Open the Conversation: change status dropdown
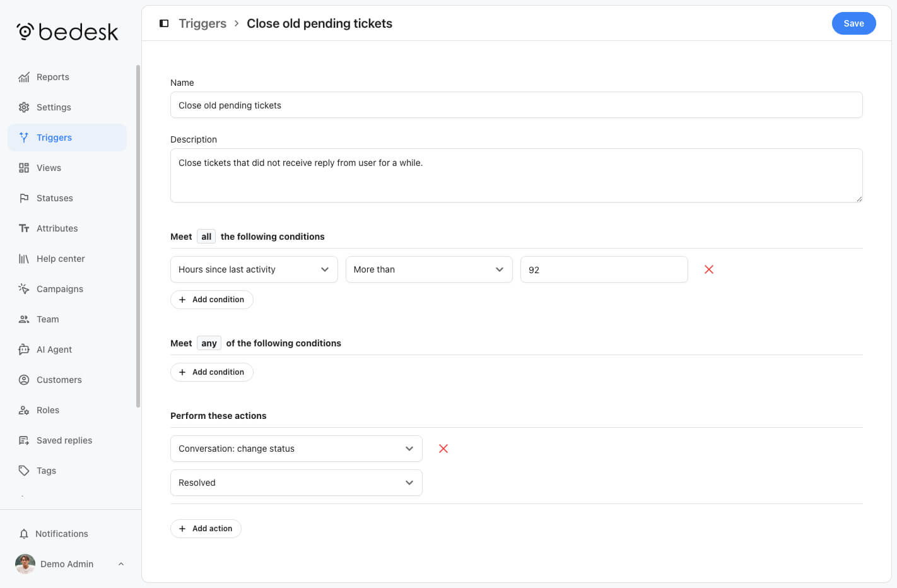 296,449
